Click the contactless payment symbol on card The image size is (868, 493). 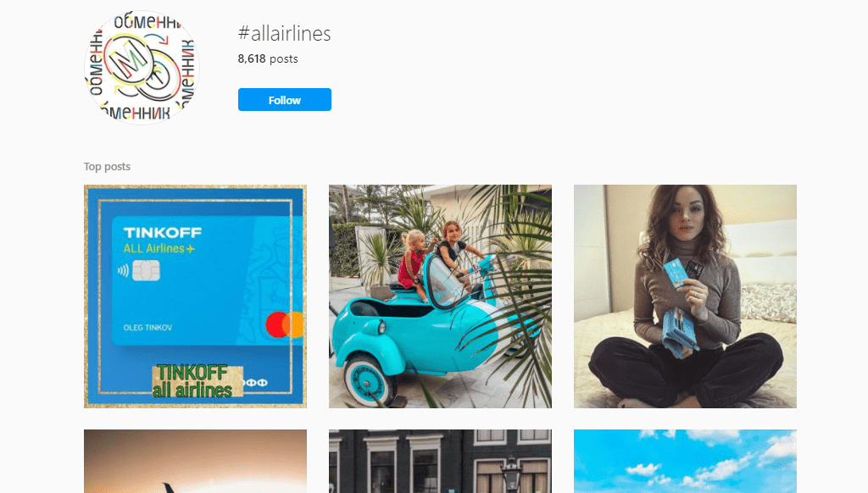[x=123, y=270]
